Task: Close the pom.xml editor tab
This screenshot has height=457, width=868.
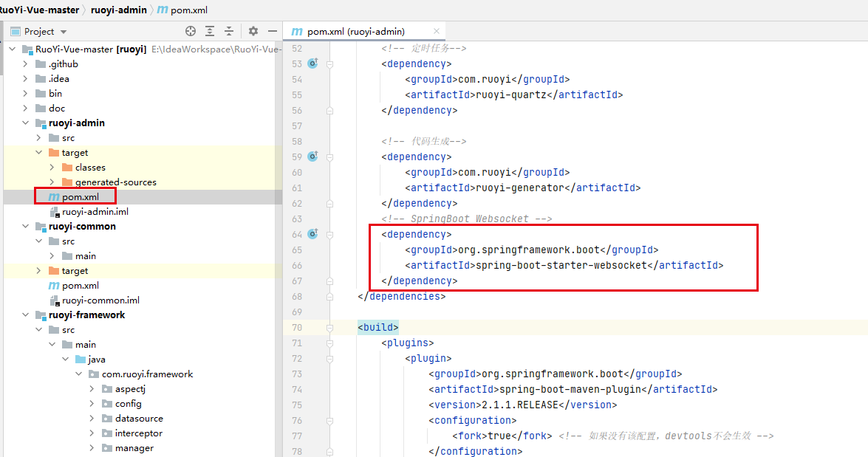Action: (437, 31)
